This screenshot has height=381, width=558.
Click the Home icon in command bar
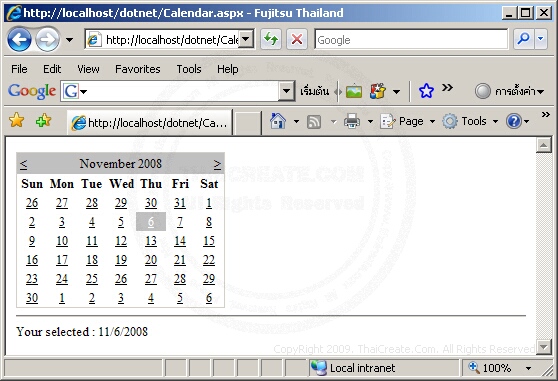click(x=278, y=121)
